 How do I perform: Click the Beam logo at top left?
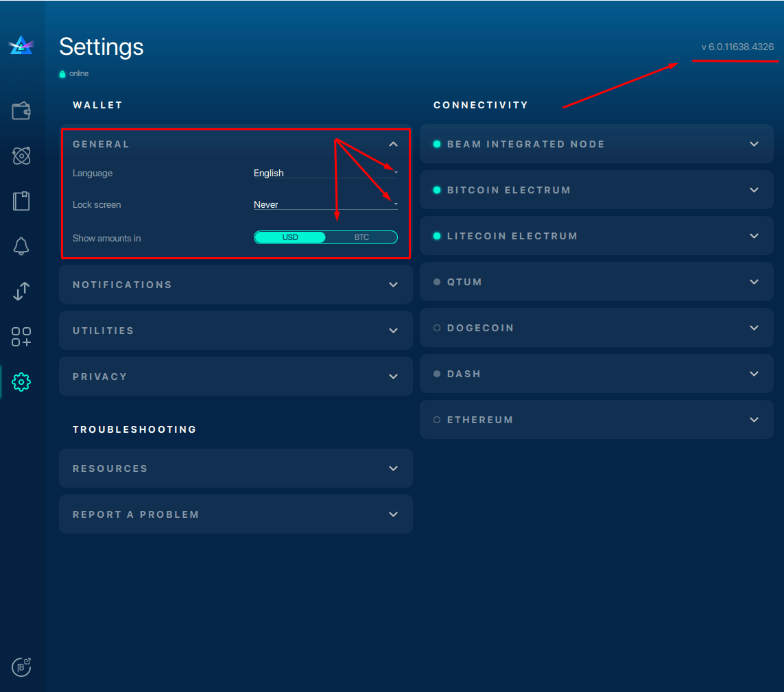tap(21, 46)
